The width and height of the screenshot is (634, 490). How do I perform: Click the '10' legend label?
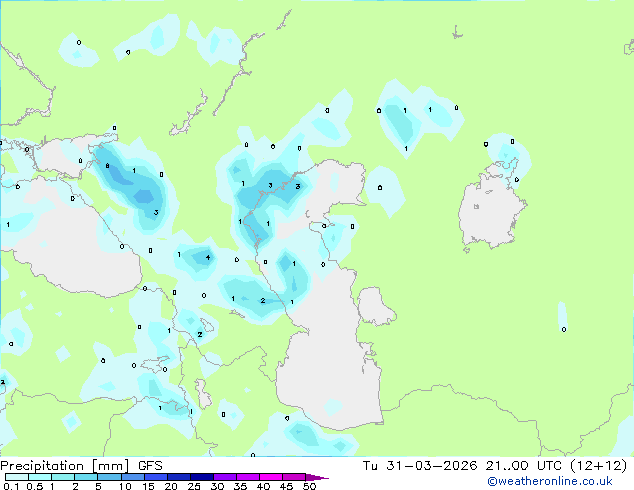[125, 486]
